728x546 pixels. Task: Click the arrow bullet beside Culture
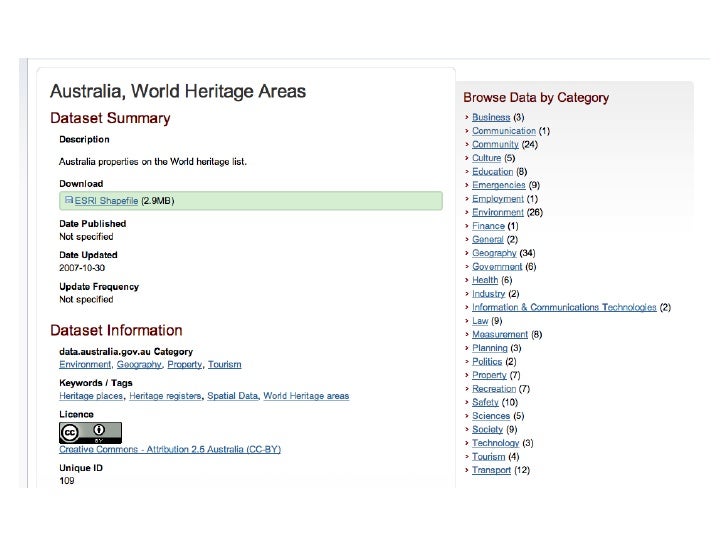coord(466,158)
